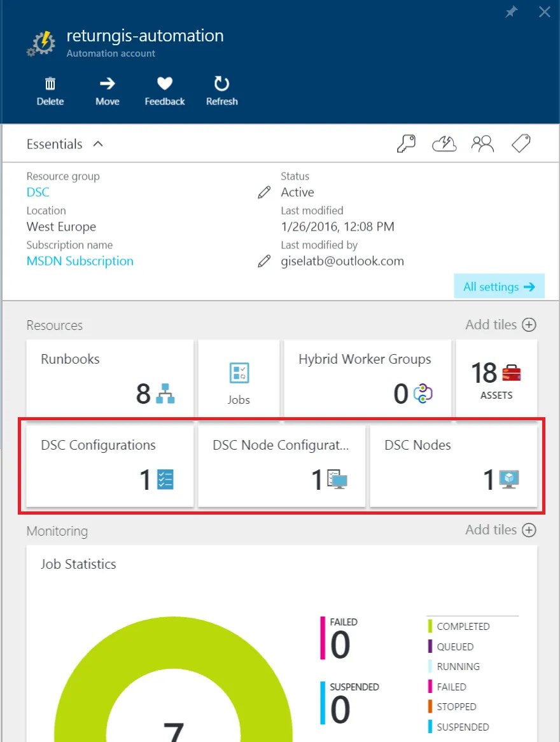
Task: Click the cloud lightning quickstart icon
Action: (x=445, y=144)
